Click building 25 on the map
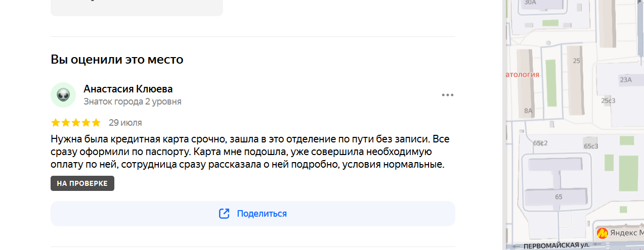644x250 pixels. click(x=576, y=61)
